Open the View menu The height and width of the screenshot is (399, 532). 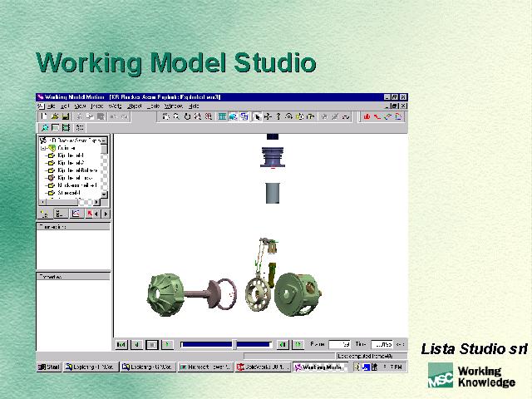pos(80,106)
